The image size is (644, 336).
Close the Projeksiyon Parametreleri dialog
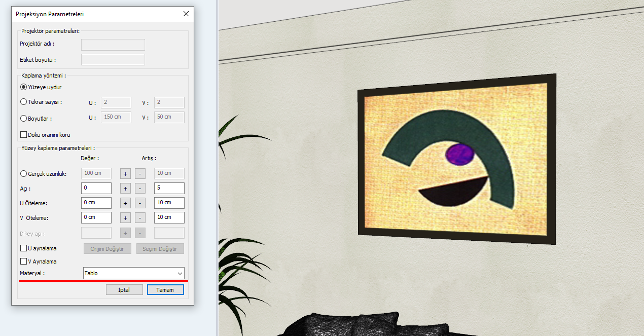(x=186, y=14)
